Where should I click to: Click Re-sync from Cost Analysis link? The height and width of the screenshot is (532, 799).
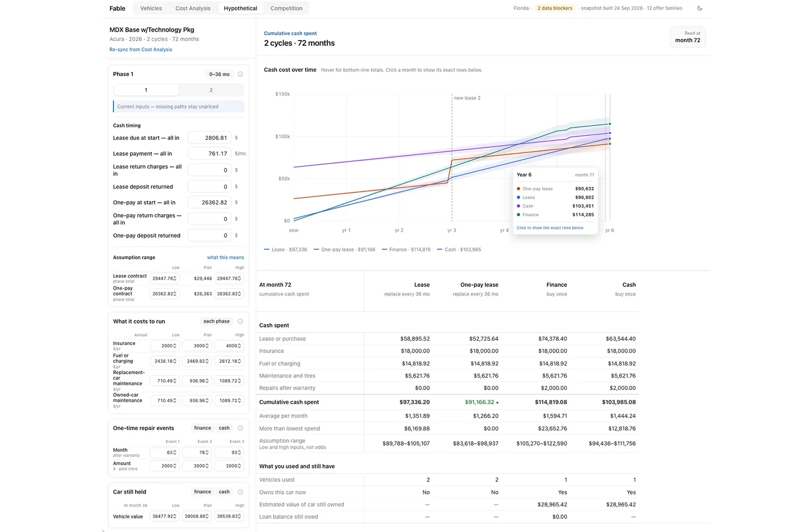[x=140, y=49]
